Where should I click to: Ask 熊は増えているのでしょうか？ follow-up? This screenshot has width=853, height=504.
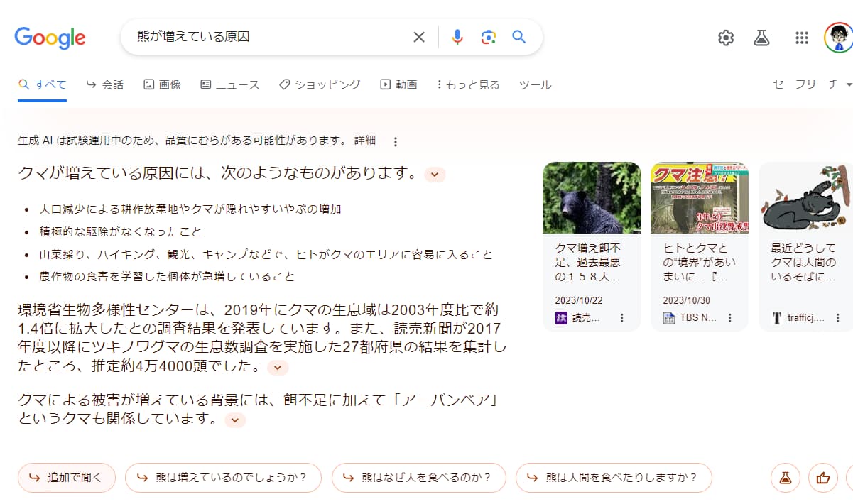tap(223, 478)
